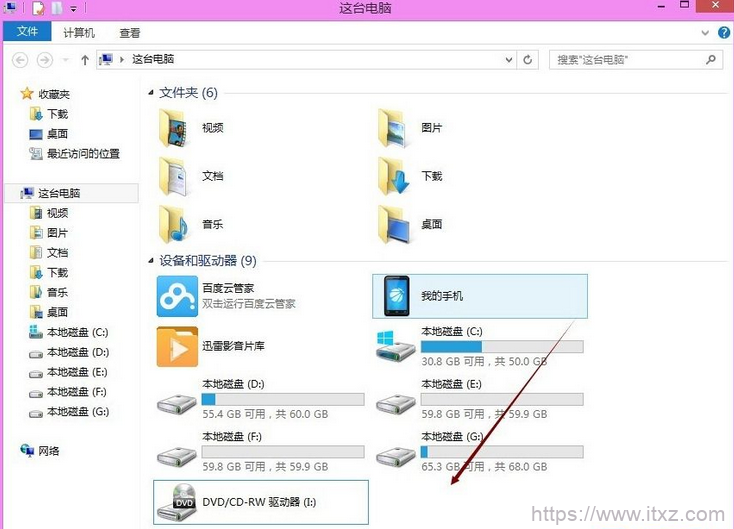Open the 下载 folder in main pane
Screen dimensions: 734x529
point(411,176)
